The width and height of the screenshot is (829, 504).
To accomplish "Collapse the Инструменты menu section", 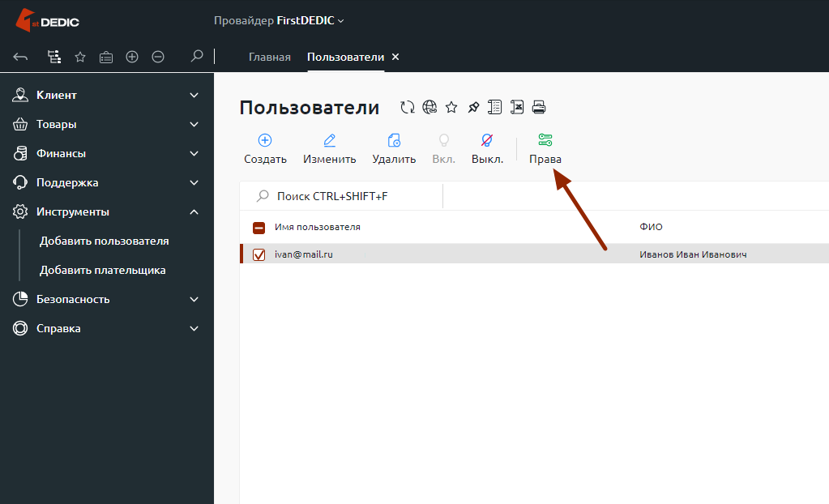I will tap(105, 211).
